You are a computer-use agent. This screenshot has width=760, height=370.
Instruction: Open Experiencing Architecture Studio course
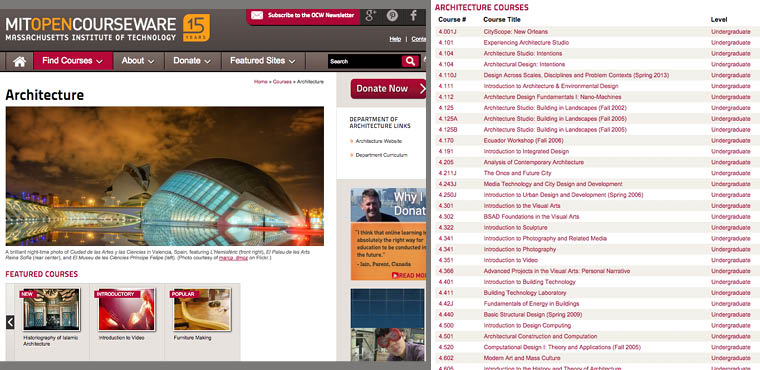click(x=526, y=43)
